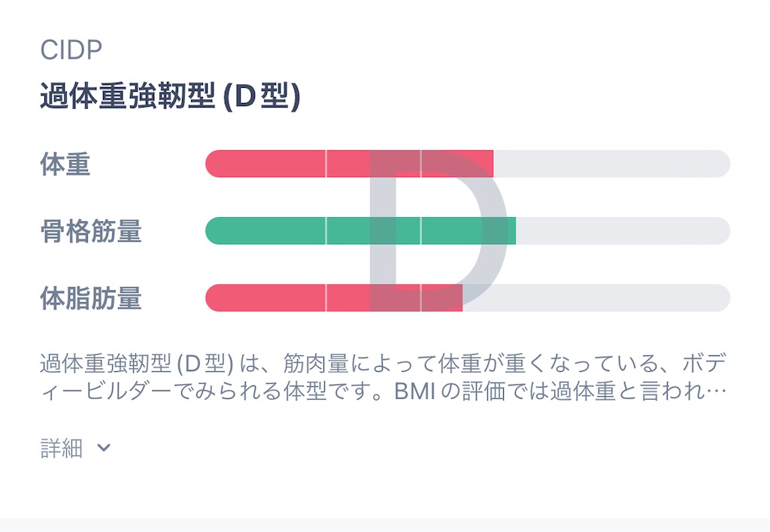770x532 pixels.
Task: Click the gray unfilled part of 骨格筋量 bar
Action: tap(623, 231)
